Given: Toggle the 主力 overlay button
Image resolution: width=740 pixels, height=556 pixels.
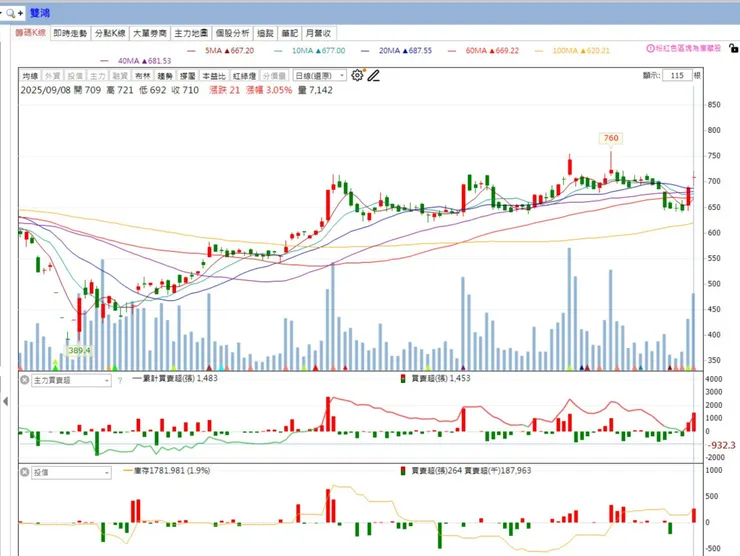Looking at the screenshot, I should click(97, 76).
